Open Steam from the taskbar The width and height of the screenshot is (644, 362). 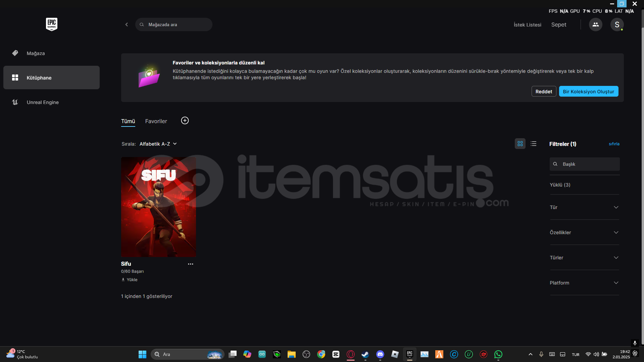pyautogui.click(x=365, y=354)
